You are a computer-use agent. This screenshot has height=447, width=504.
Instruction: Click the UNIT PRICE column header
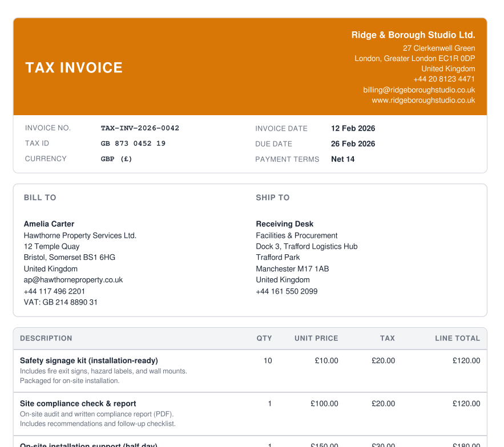tap(316, 339)
